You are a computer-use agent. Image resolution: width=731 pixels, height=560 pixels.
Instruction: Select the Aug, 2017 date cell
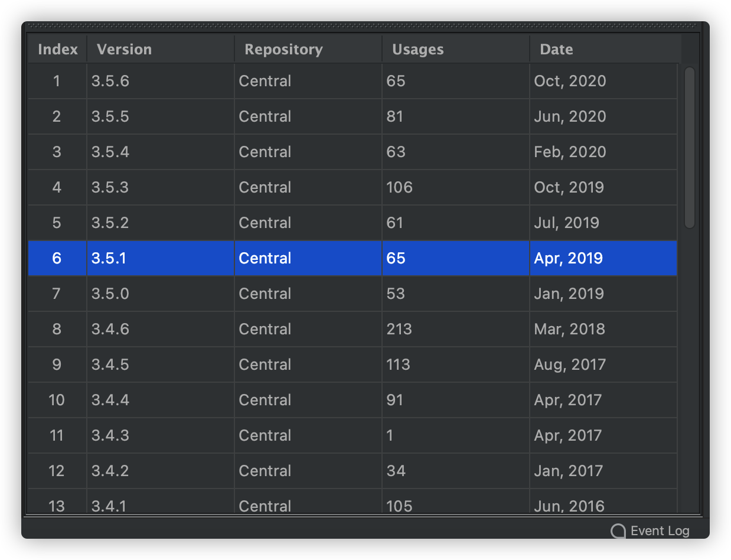603,364
